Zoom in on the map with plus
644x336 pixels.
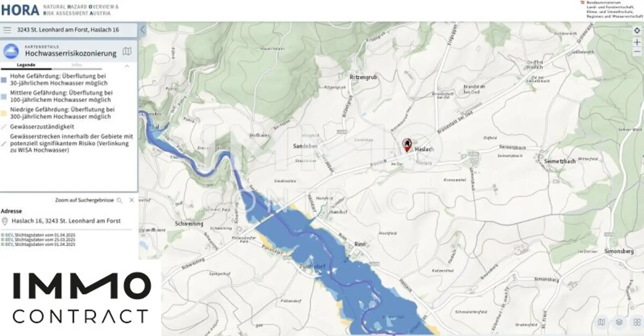point(637,42)
